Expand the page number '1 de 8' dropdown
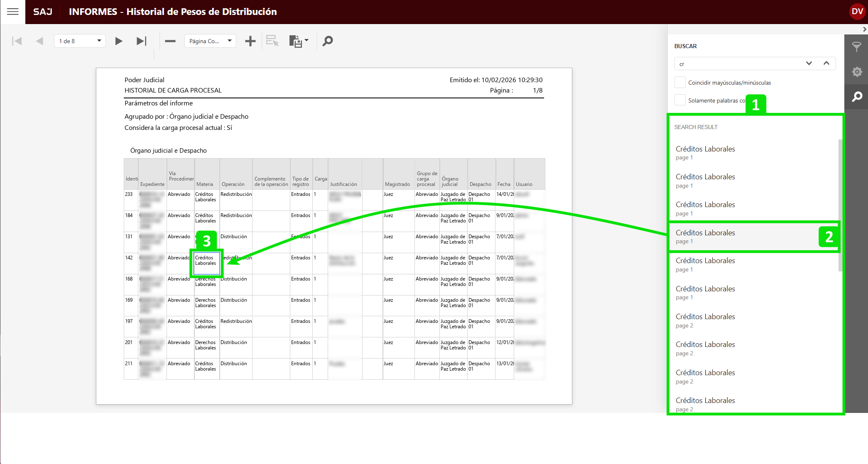Viewport: 868px width, 464px height. pos(99,41)
